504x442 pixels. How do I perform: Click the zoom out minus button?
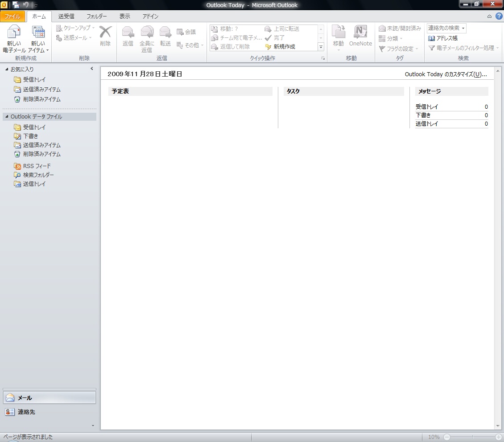pyautogui.click(x=447, y=437)
